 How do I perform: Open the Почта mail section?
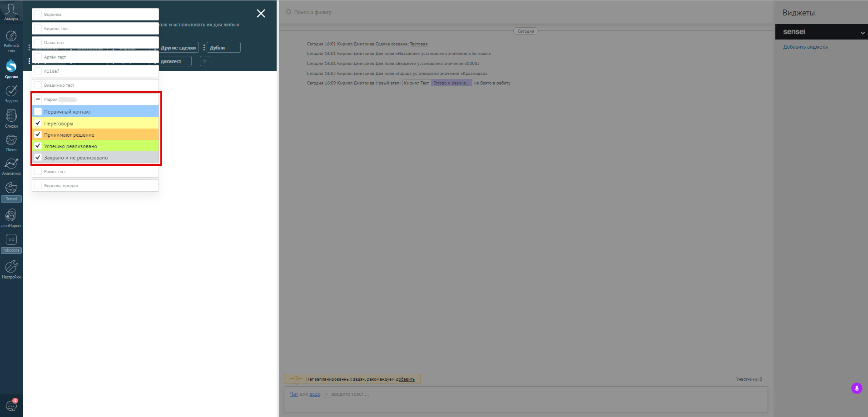click(x=11, y=143)
